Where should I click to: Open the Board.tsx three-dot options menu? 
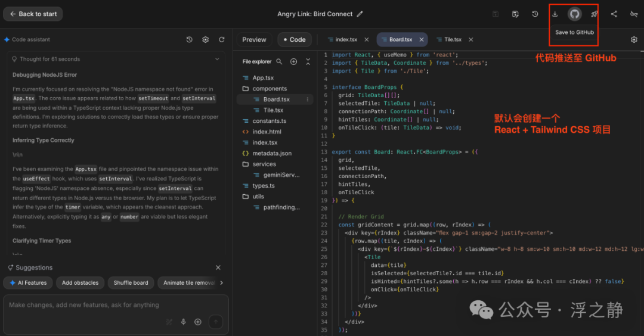tap(307, 99)
